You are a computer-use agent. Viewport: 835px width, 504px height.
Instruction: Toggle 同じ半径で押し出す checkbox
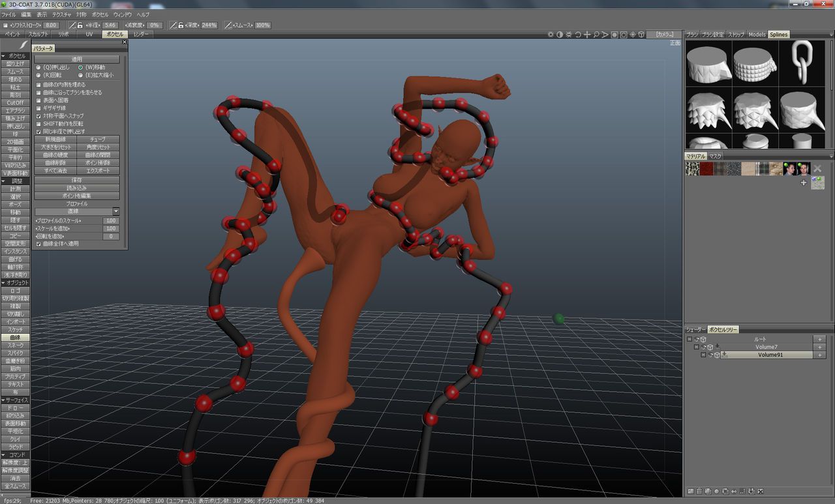pos(38,131)
